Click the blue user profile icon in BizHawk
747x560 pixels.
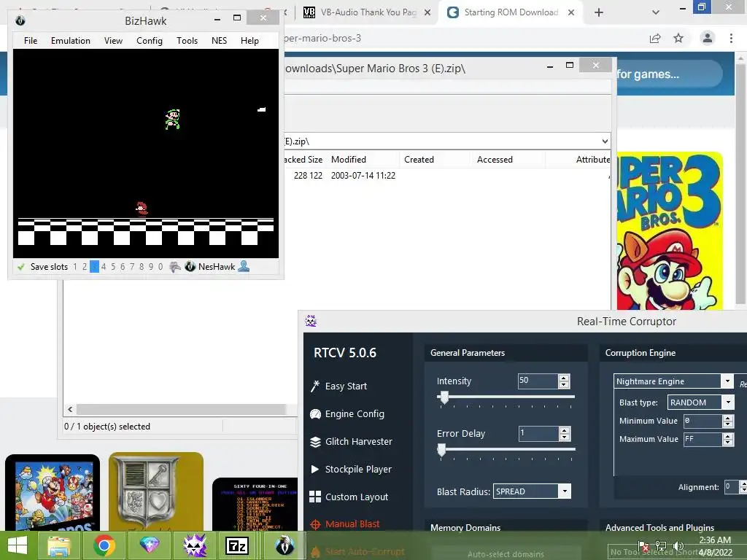point(244,266)
